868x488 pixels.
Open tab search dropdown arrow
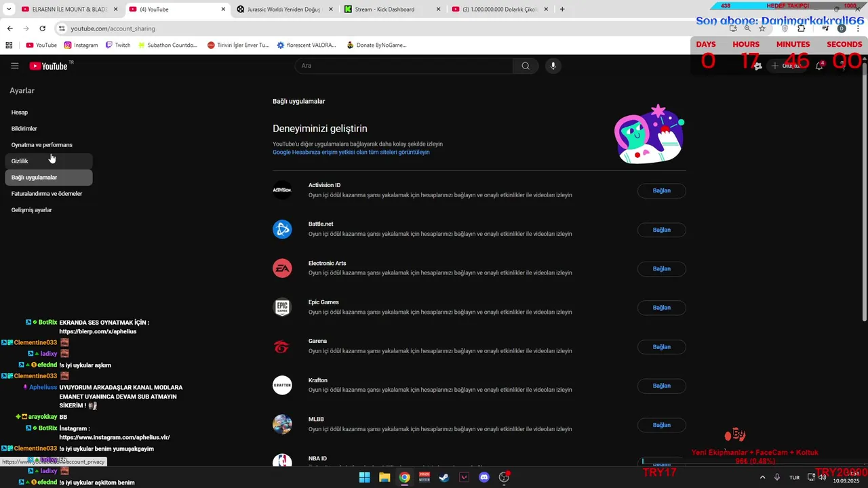pyautogui.click(x=9, y=9)
